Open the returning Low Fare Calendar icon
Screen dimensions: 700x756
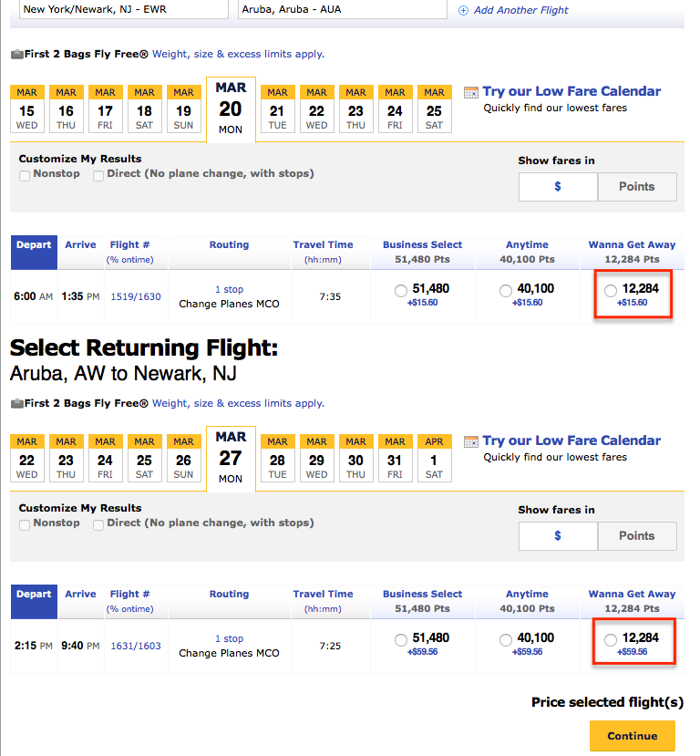[x=470, y=441]
